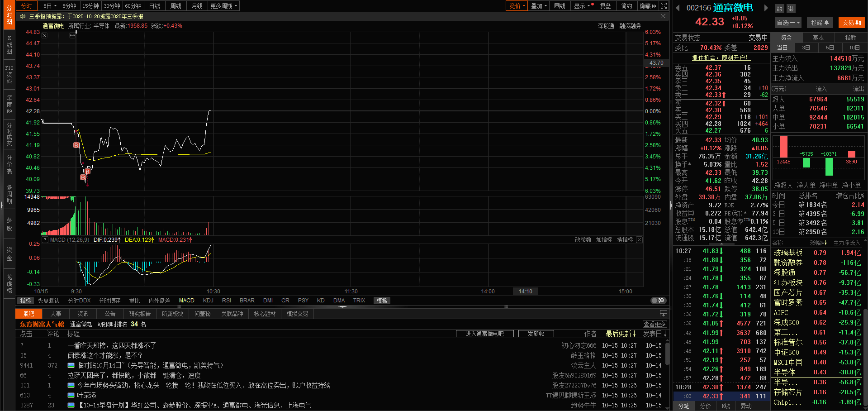Open MACD help question mark

(45, 240)
